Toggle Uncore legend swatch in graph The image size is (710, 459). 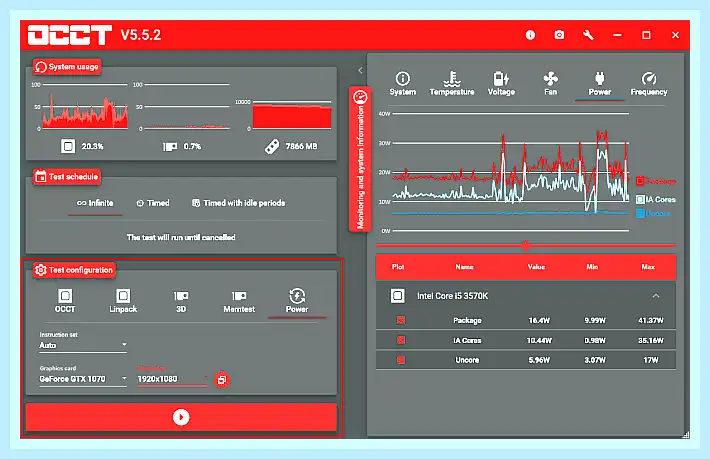[640, 213]
